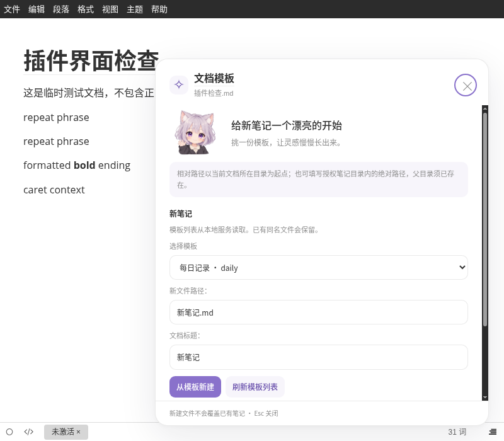
Task: Click the sparkle icon beside 文档模板
Action: coord(179,85)
